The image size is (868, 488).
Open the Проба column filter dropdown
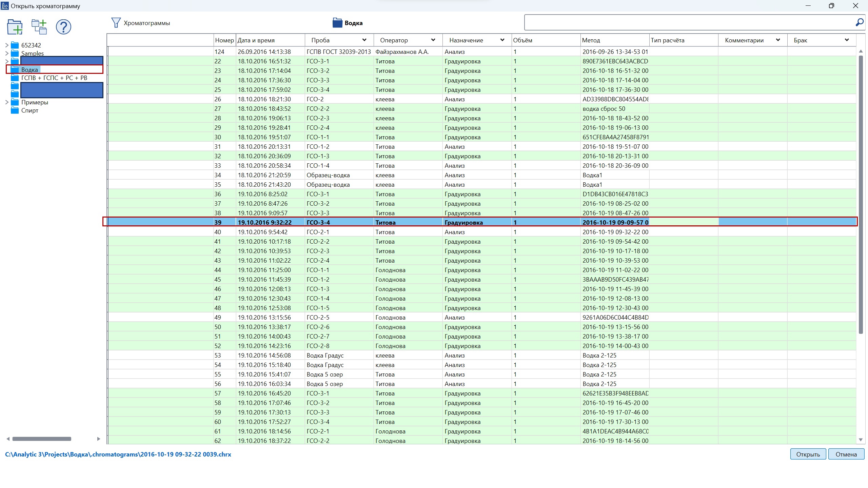(x=364, y=40)
